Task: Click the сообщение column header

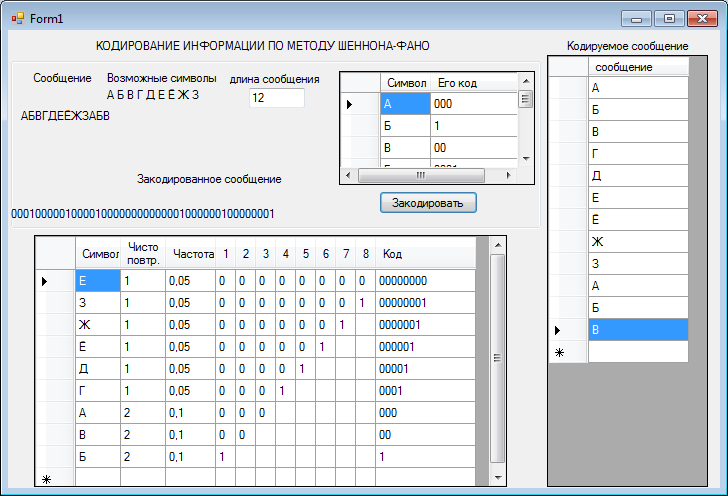Action: pos(638,67)
